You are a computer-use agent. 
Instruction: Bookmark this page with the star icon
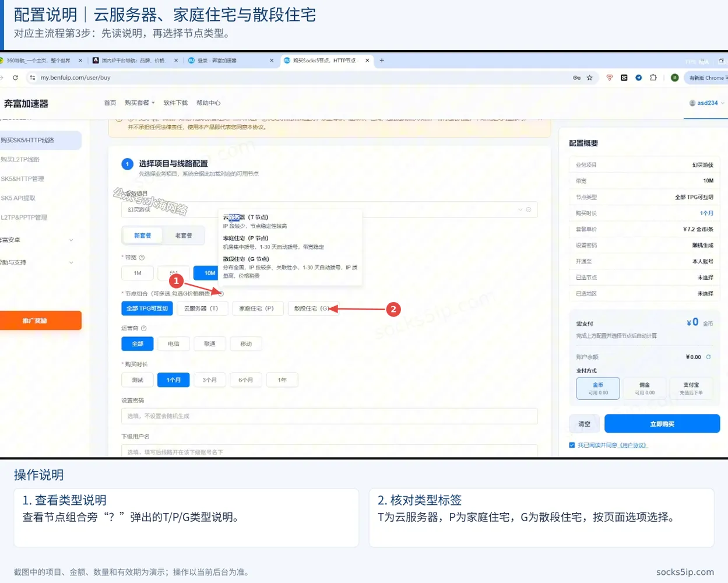[590, 78]
